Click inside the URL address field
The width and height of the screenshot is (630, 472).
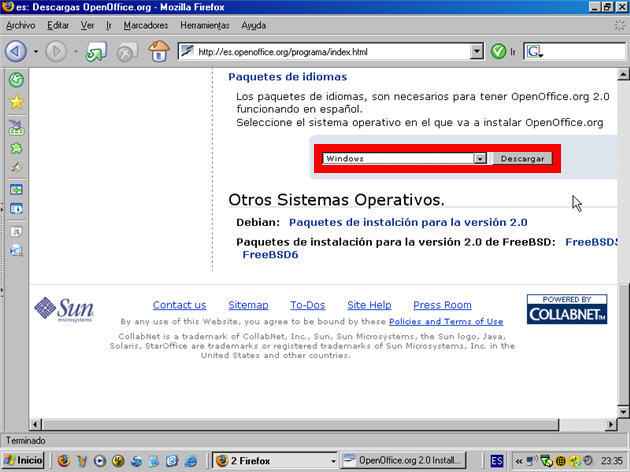(x=330, y=51)
